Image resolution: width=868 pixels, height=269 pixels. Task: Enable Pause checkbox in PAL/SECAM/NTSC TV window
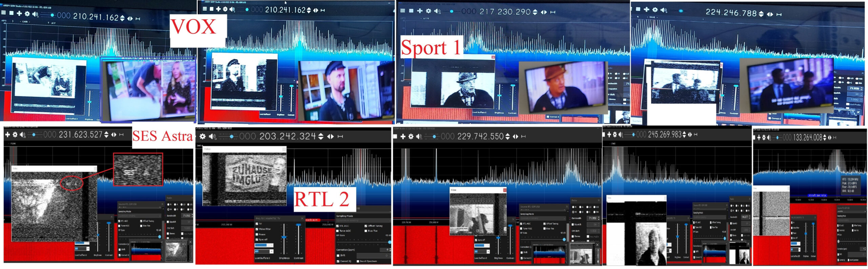(x=257, y=234)
